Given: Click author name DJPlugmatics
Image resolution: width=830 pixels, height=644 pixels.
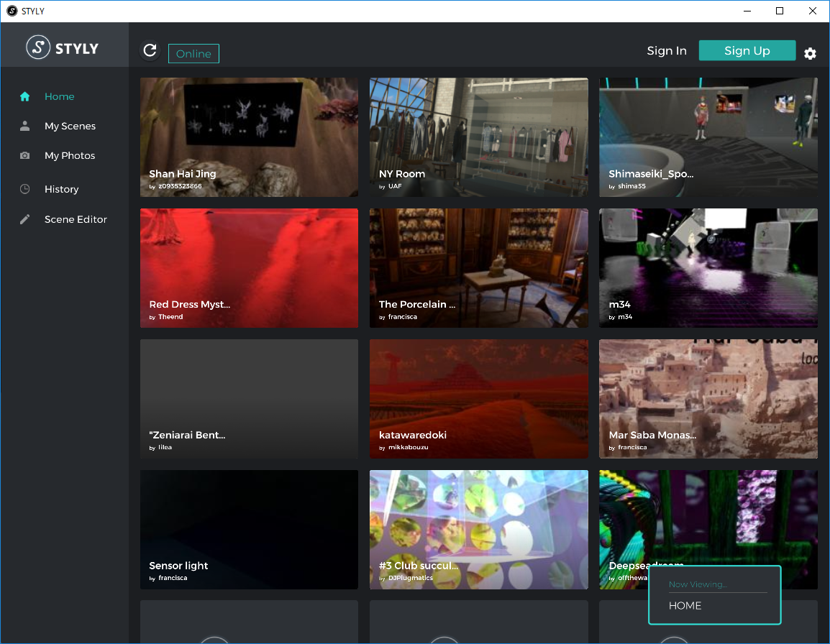Looking at the screenshot, I should point(410,578).
